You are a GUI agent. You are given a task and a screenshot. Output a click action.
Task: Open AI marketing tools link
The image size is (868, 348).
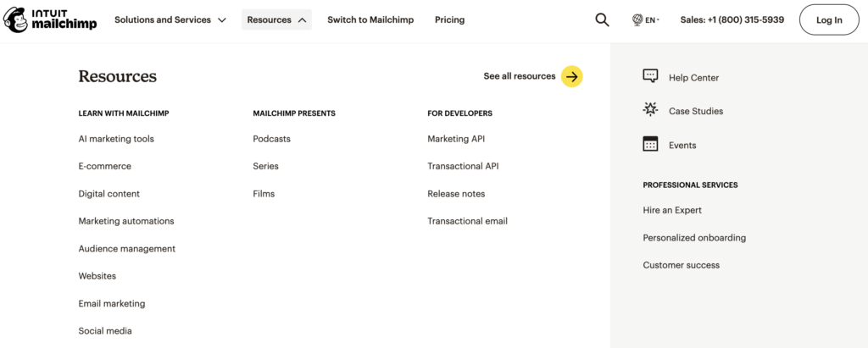click(116, 139)
